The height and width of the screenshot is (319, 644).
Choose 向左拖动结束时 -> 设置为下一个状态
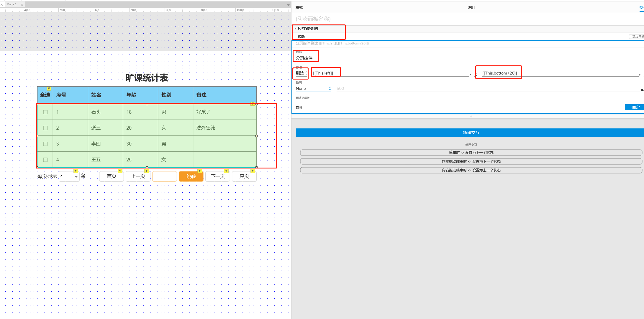tap(471, 161)
